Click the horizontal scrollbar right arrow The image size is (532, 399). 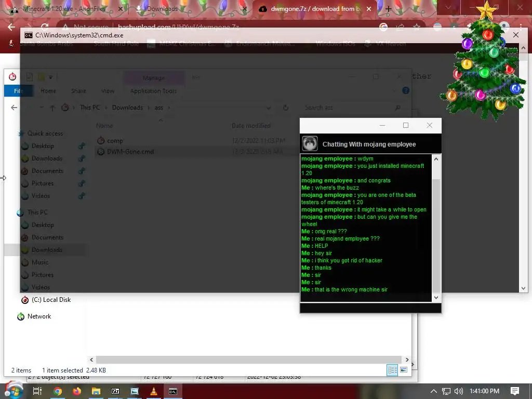point(407,360)
